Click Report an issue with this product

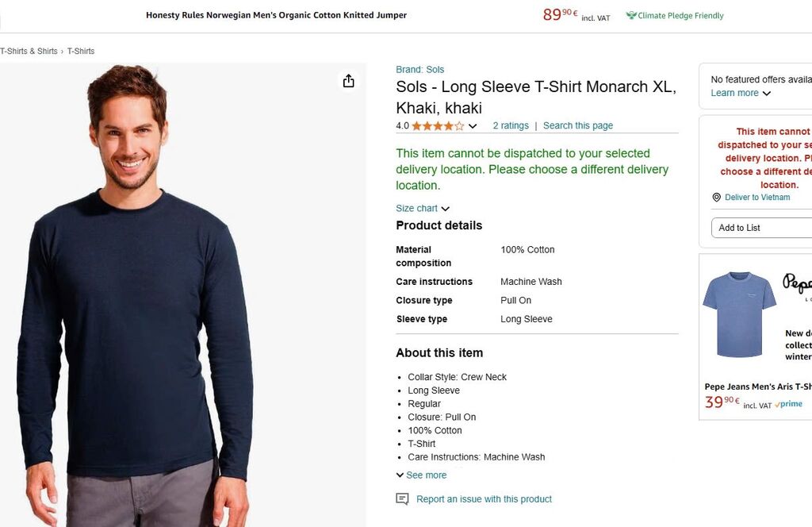click(x=484, y=499)
